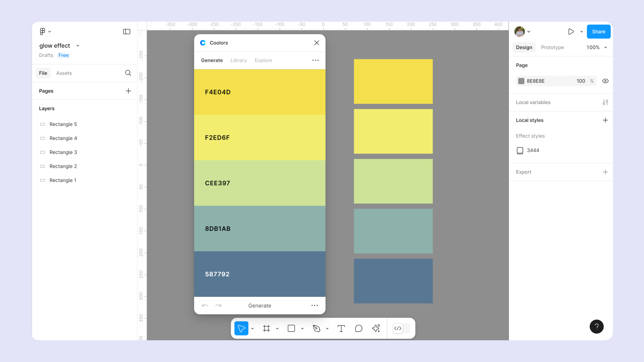Switch to the Prototype tab
This screenshot has height=362, width=644.
552,47
